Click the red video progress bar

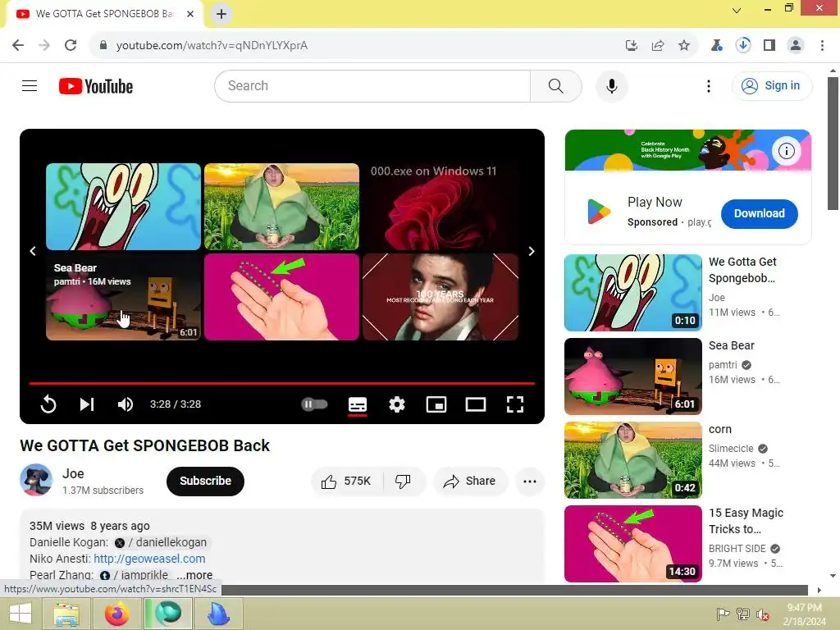(282, 383)
